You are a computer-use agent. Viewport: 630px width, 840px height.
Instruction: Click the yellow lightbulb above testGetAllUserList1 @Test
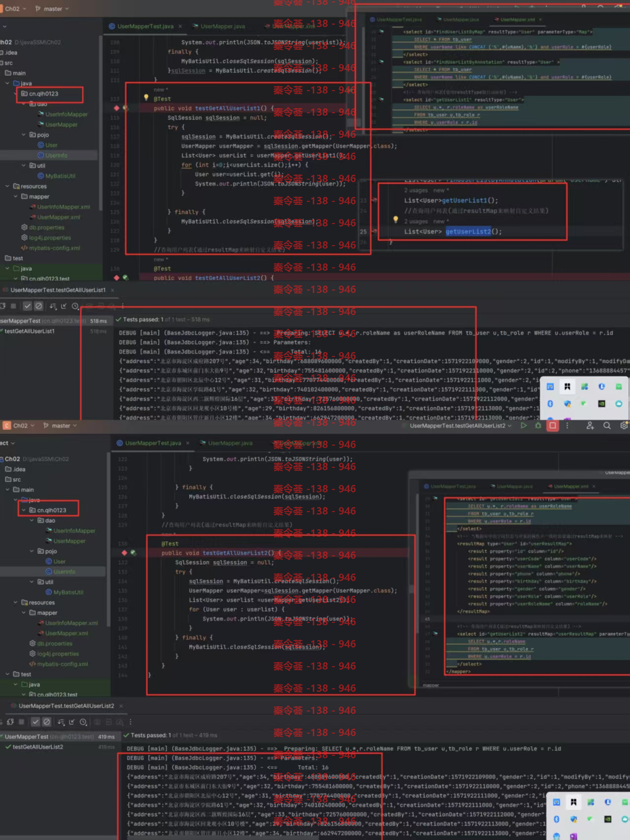point(146,97)
